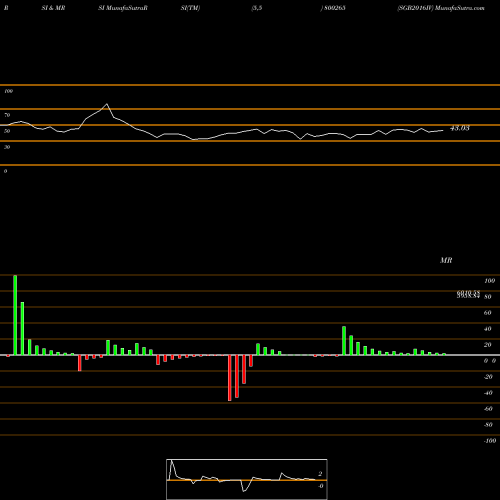Click the longest red histogram bar
This screenshot has width=500, height=500.
click(230, 378)
